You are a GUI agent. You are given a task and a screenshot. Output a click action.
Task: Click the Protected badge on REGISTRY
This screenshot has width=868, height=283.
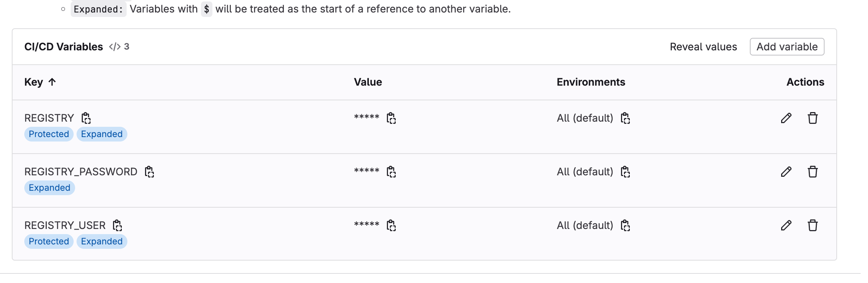click(49, 134)
